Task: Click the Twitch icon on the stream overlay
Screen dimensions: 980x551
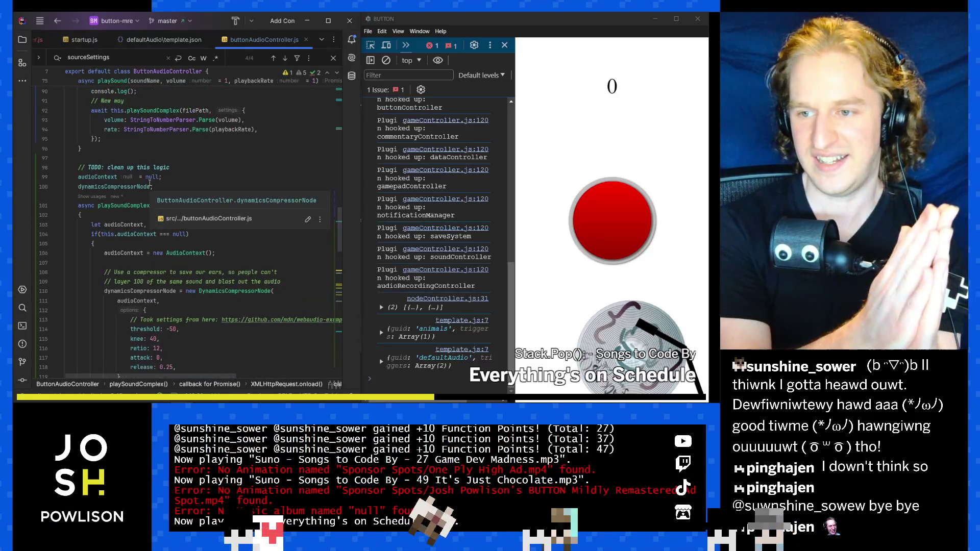Action: click(682, 463)
